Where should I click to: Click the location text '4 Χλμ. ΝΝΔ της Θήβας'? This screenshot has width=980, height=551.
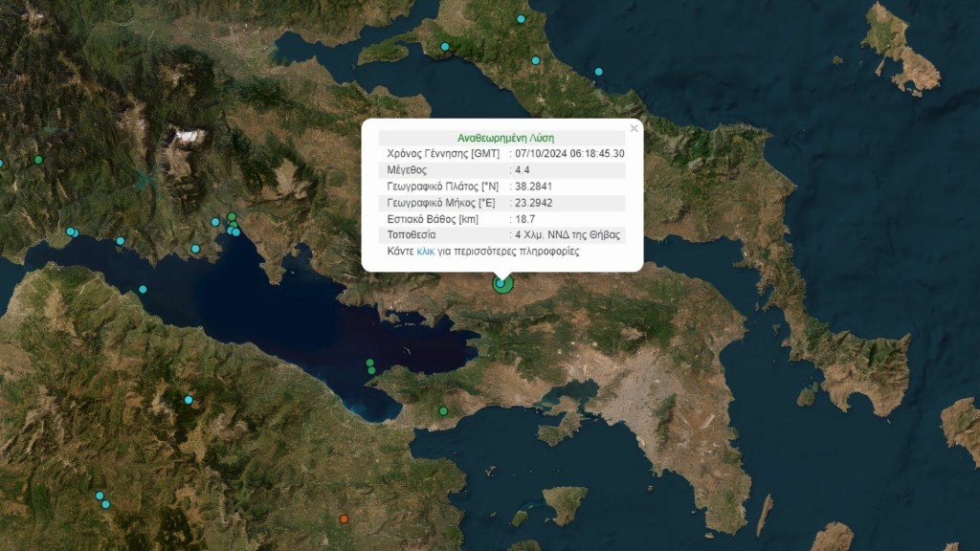(x=568, y=235)
